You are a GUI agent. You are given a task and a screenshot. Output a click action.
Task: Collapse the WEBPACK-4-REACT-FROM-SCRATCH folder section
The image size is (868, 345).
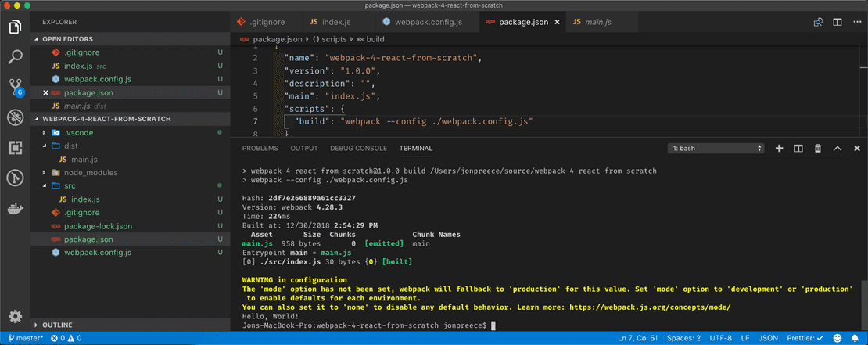coord(130,119)
